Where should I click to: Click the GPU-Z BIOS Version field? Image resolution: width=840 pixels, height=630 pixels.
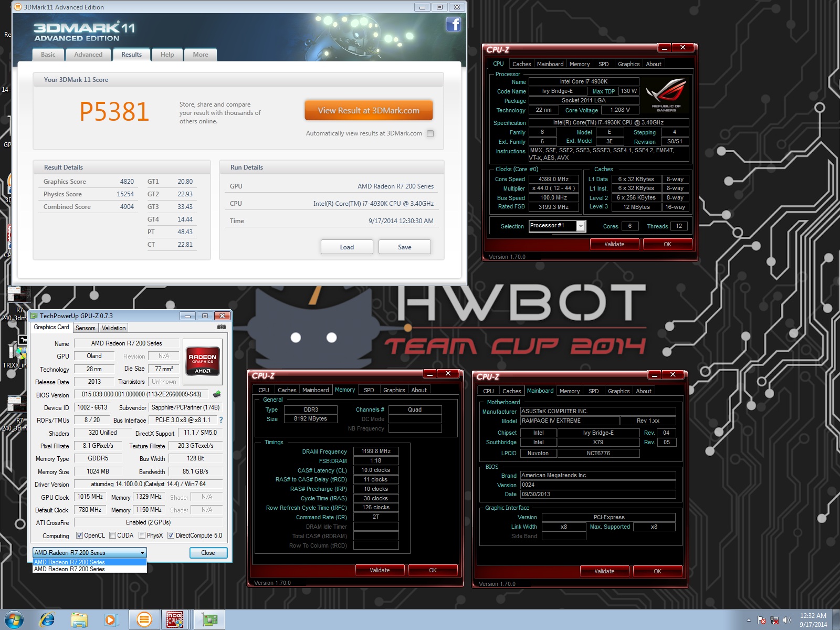141,394
